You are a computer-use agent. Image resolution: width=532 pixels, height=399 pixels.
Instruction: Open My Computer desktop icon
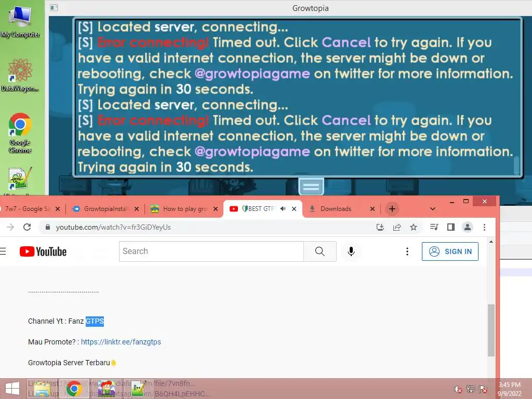[20, 21]
